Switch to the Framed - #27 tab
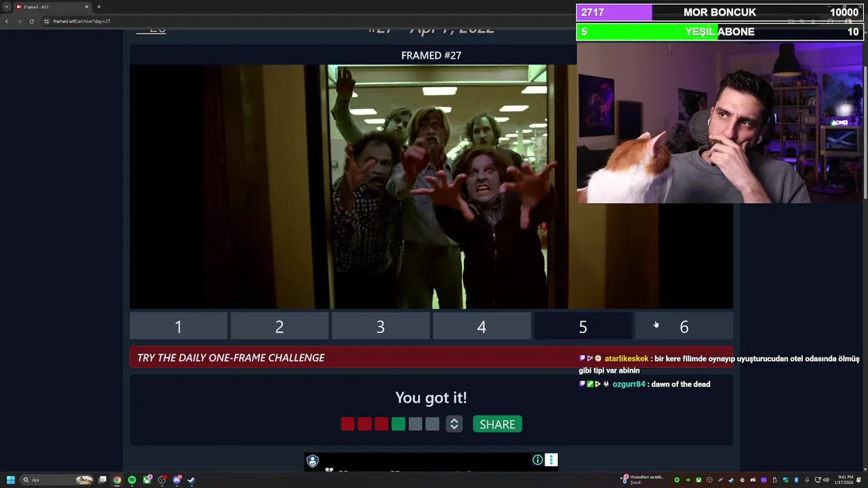868x488 pixels. pos(53,7)
